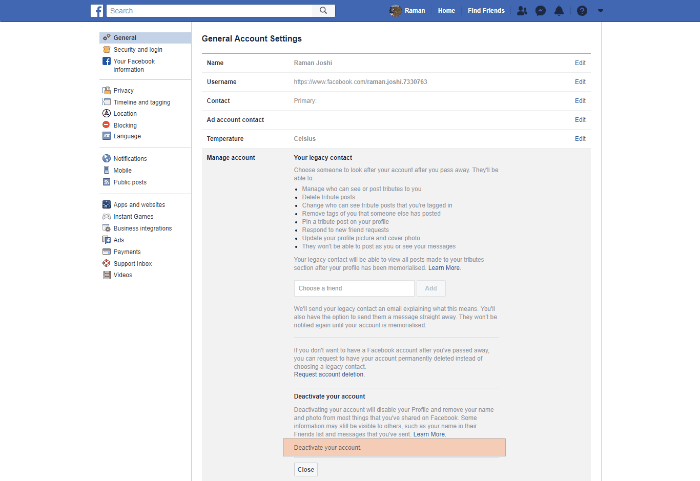Click the Videos film icon
The width and height of the screenshot is (700, 481).
pos(107,275)
